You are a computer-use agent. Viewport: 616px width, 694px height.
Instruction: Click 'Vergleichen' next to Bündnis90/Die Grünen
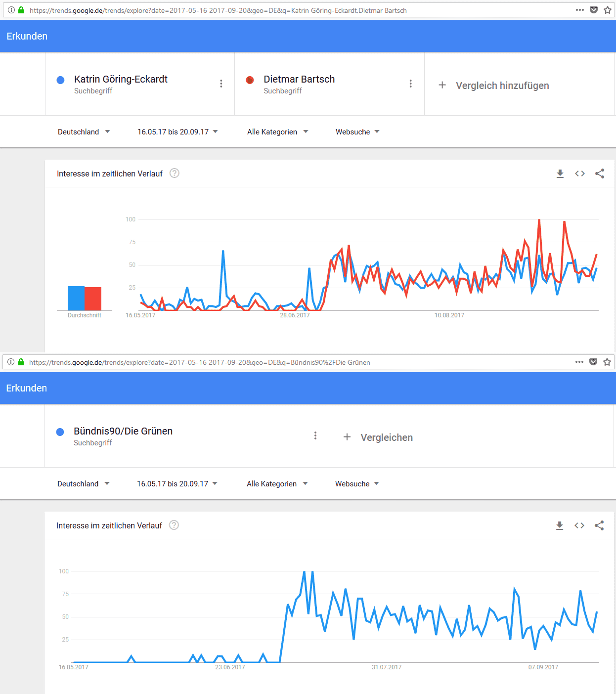click(379, 437)
